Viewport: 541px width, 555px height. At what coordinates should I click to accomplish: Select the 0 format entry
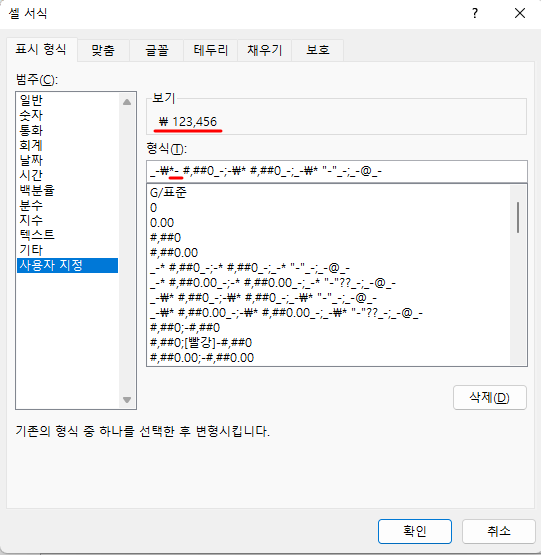pyautogui.click(x=329, y=208)
